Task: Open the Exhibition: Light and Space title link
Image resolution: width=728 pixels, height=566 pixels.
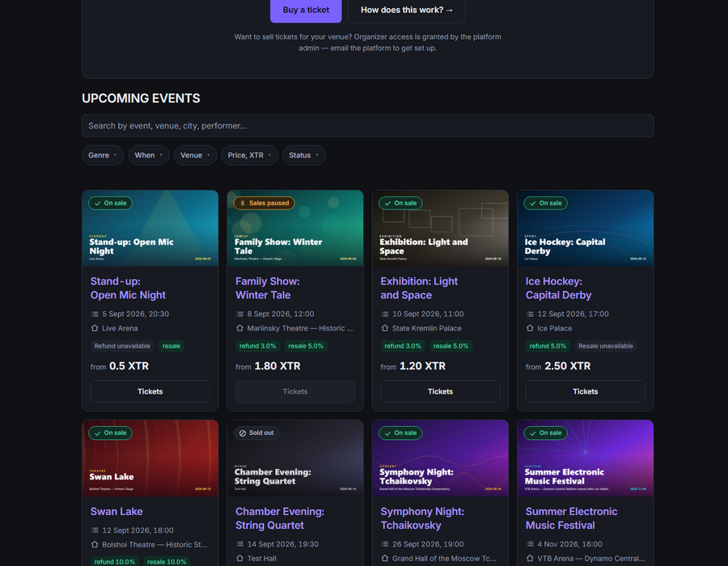Action: 419,288
